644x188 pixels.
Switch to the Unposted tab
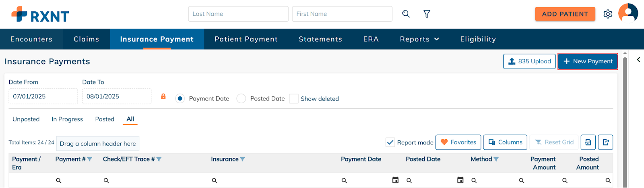point(26,119)
